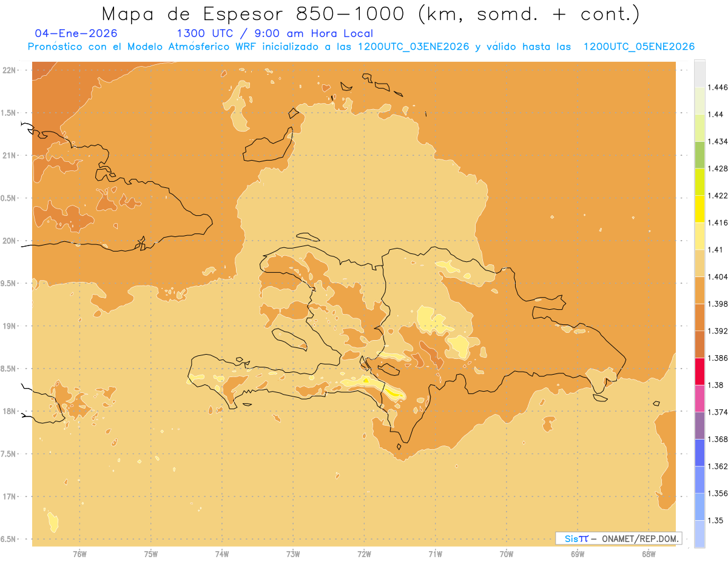Select the latitude label "9.5N"
The width and height of the screenshot is (728, 562).
(x=8, y=283)
